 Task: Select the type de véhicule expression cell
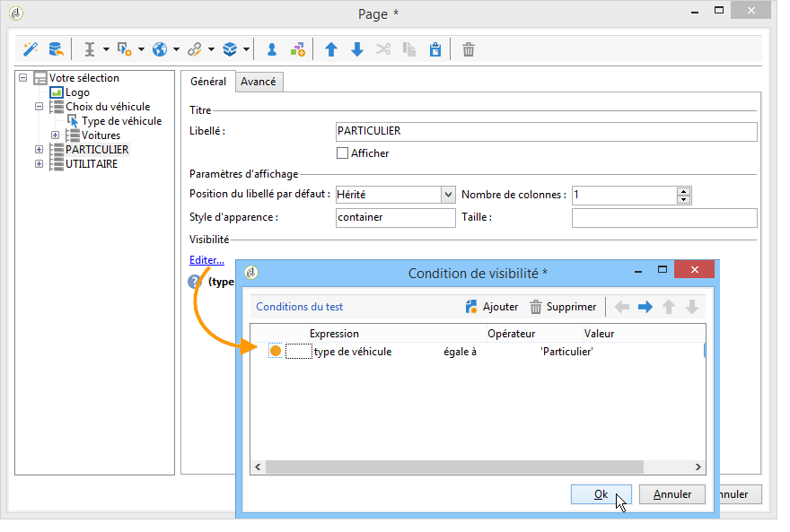pyautogui.click(x=353, y=352)
